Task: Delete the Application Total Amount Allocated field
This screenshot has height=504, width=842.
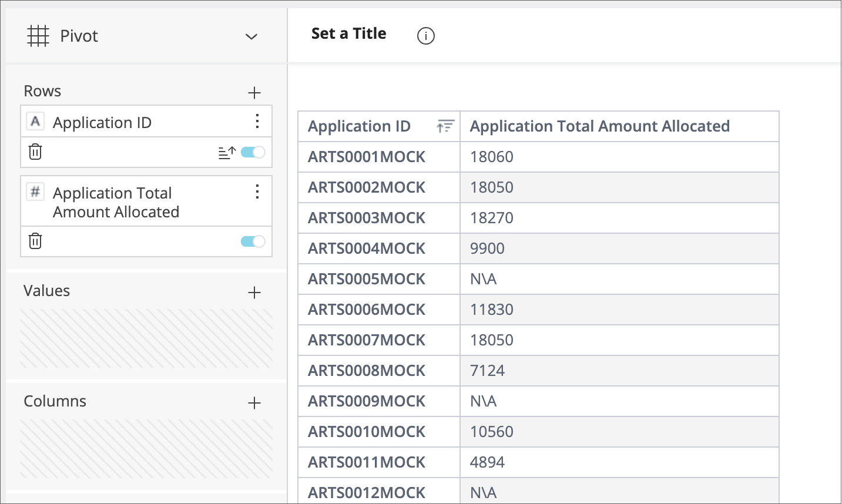Action: (x=35, y=241)
